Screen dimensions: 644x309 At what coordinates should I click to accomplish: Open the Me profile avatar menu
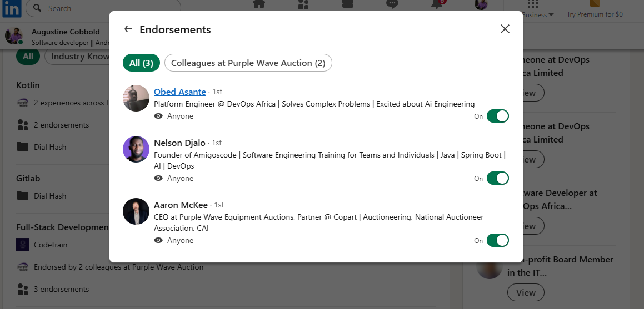(481, 4)
